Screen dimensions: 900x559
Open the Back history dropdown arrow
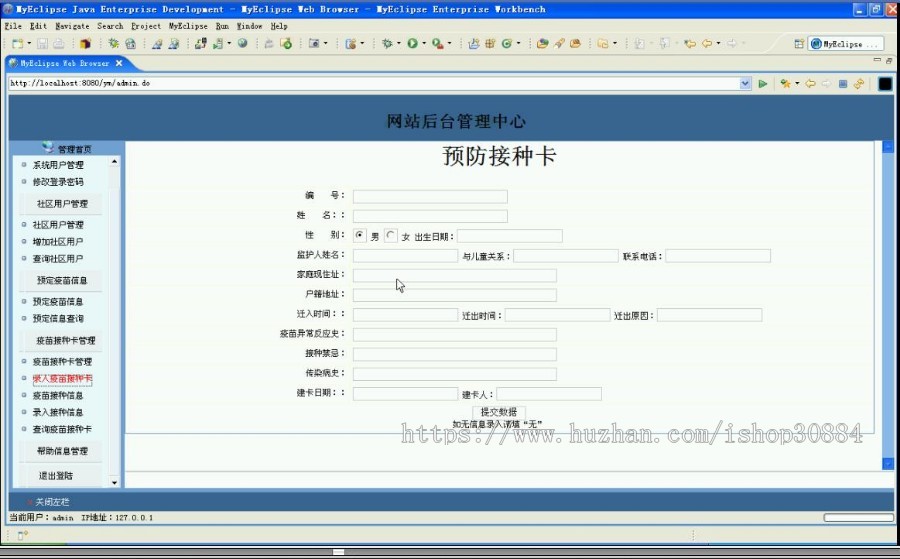(x=718, y=44)
